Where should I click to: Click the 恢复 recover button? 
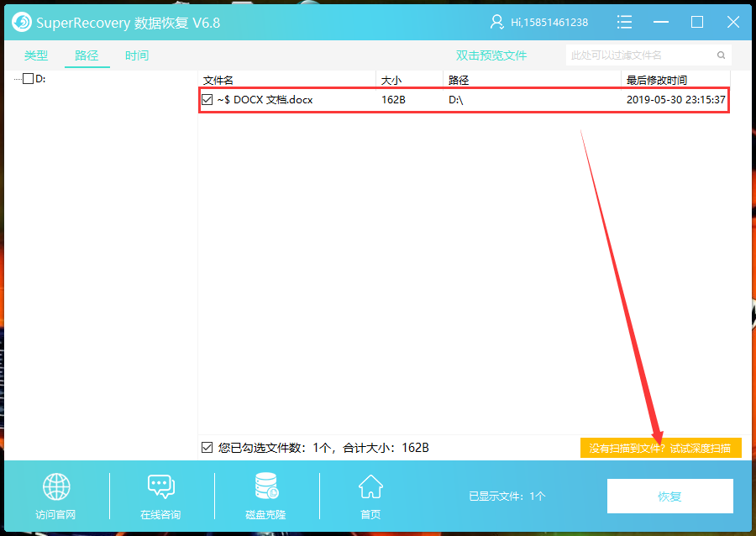[669, 496]
